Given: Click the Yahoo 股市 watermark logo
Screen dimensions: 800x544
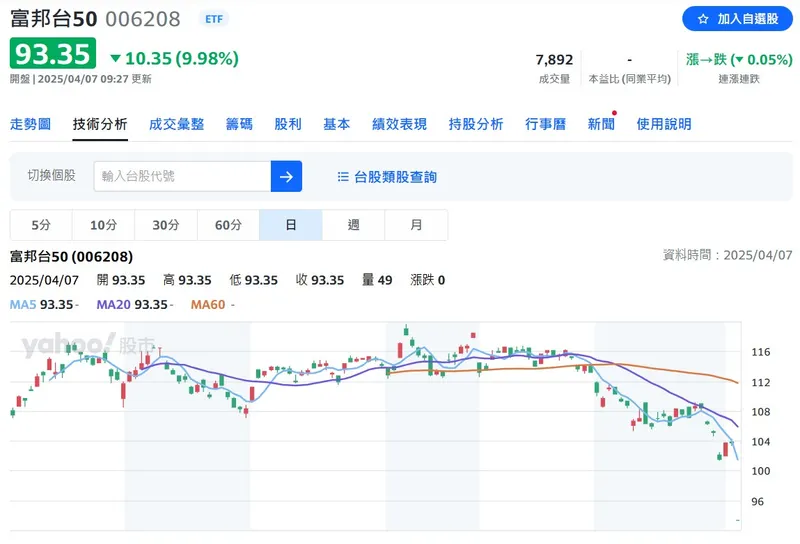Looking at the screenshot, I should pyautogui.click(x=88, y=346).
